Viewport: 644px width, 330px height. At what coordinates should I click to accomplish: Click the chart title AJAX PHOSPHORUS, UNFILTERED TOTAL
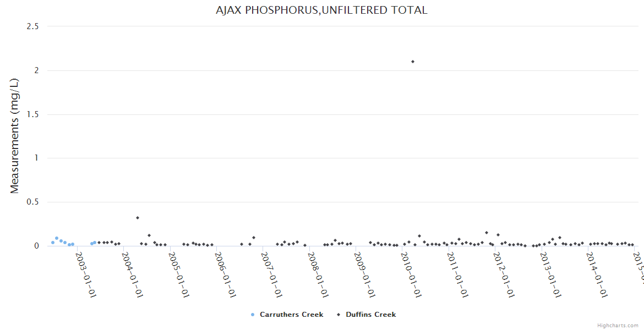point(321,10)
